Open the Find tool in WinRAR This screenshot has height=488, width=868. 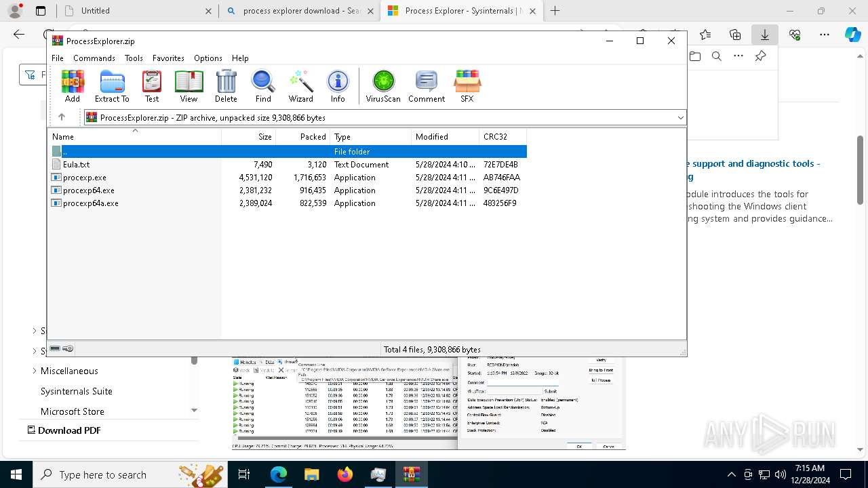[263, 87]
